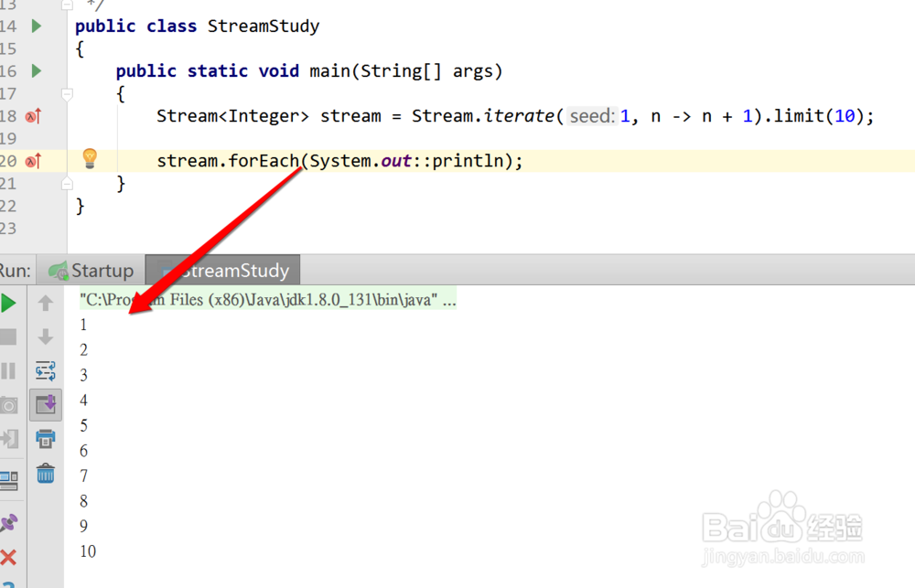Clear console output using trash icon
The image size is (915, 588).
[x=46, y=474]
